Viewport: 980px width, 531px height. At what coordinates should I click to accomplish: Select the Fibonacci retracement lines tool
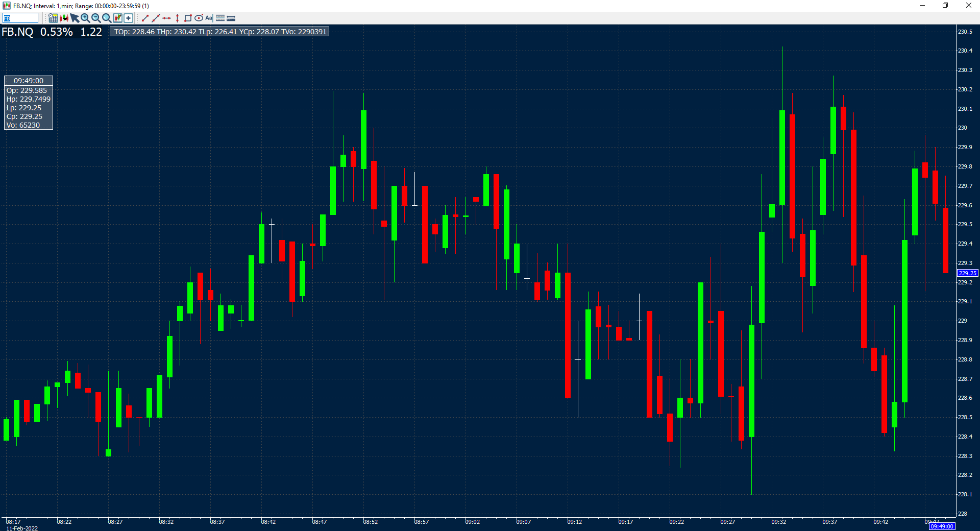pos(220,18)
